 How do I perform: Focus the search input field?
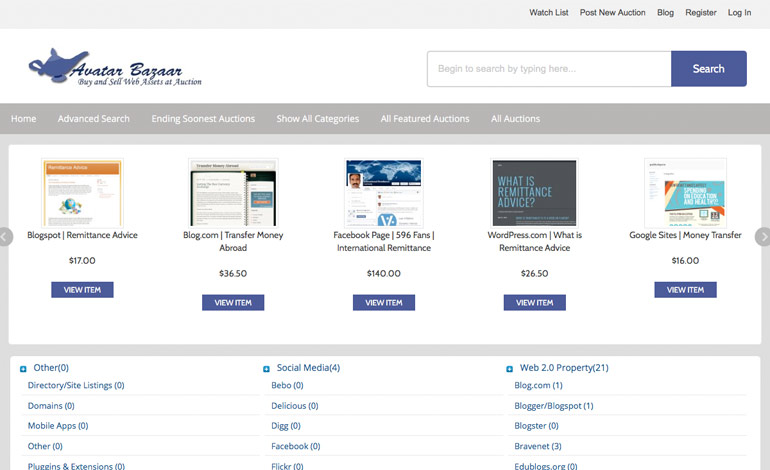(549, 69)
